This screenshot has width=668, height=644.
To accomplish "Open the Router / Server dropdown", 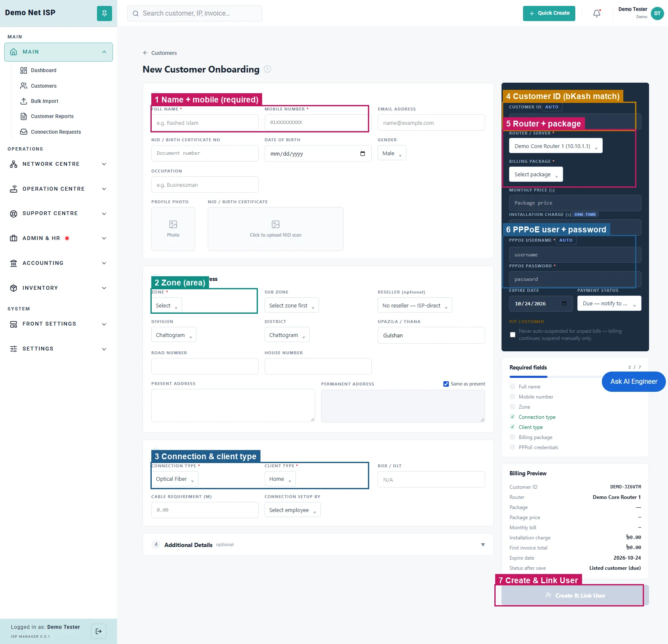I will coord(556,146).
